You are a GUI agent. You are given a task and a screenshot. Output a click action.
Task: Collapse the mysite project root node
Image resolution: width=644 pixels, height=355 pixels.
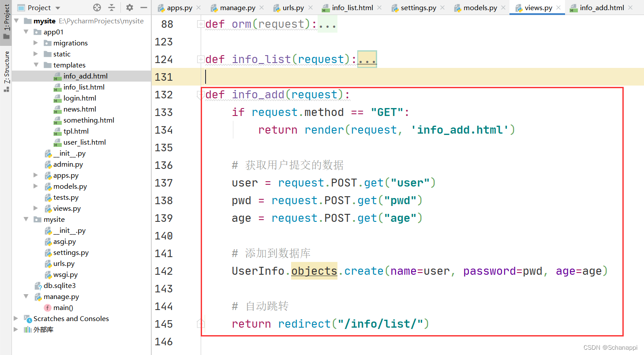point(16,21)
